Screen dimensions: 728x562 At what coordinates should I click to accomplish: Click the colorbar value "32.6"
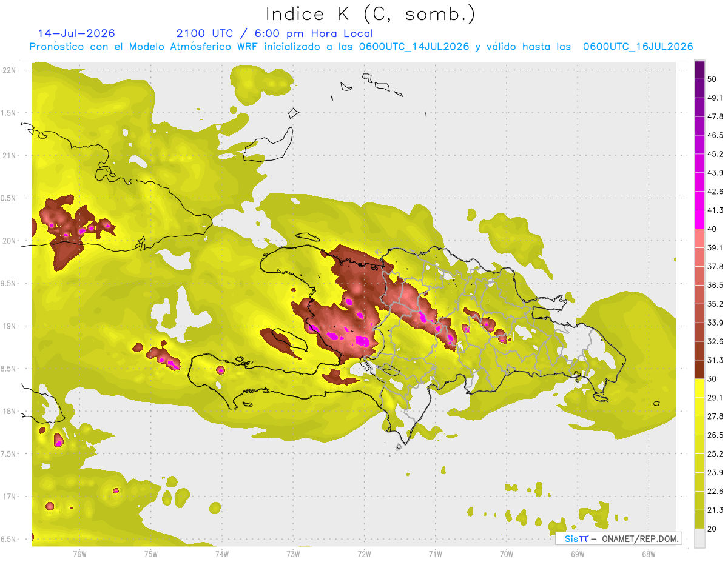coord(715,341)
